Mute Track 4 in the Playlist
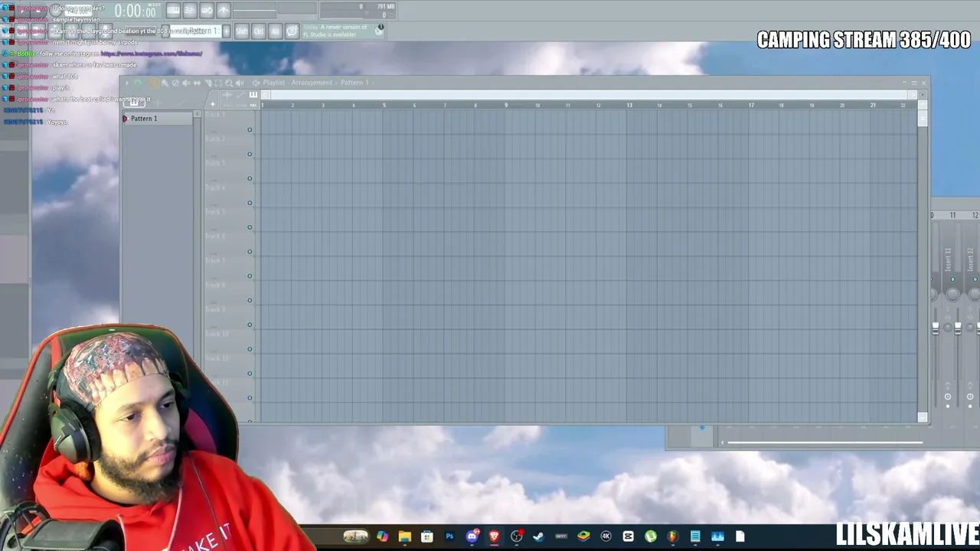The width and height of the screenshot is (980, 551). tap(250, 203)
